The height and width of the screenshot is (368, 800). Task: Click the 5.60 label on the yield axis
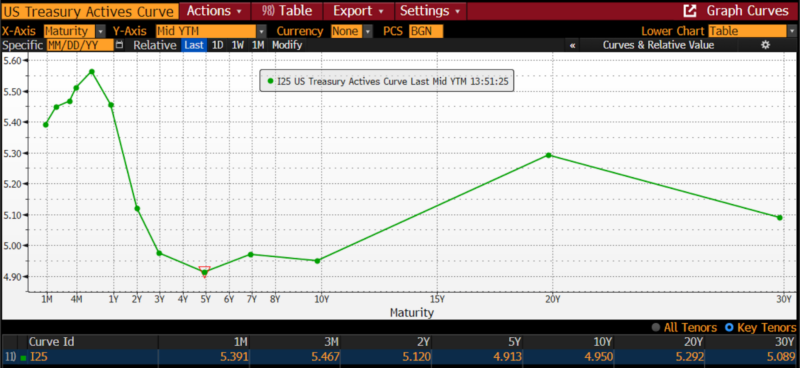[x=12, y=60]
